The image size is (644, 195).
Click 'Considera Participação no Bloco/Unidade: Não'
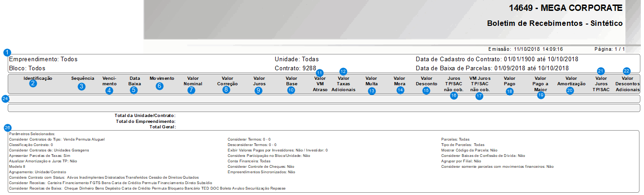coord(268,156)
